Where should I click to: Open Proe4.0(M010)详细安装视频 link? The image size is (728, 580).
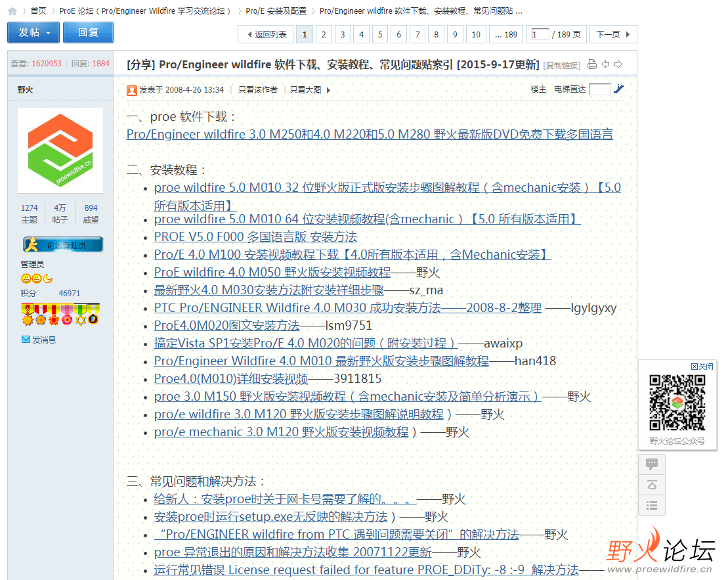pos(231,378)
